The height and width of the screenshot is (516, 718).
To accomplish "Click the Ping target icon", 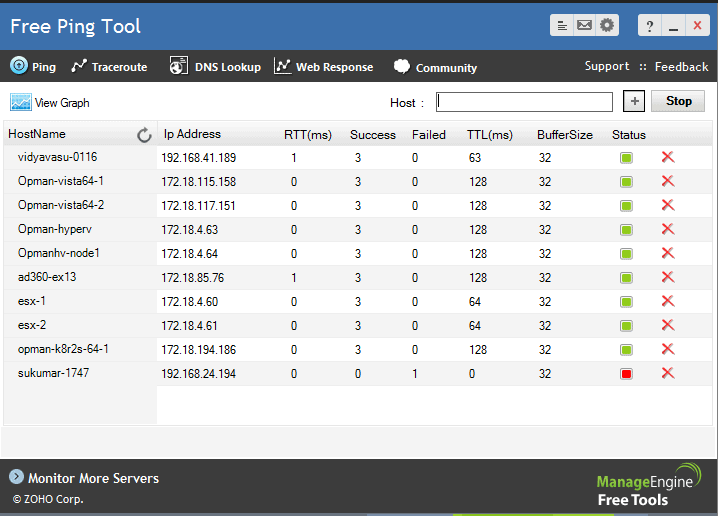I will 19,65.
